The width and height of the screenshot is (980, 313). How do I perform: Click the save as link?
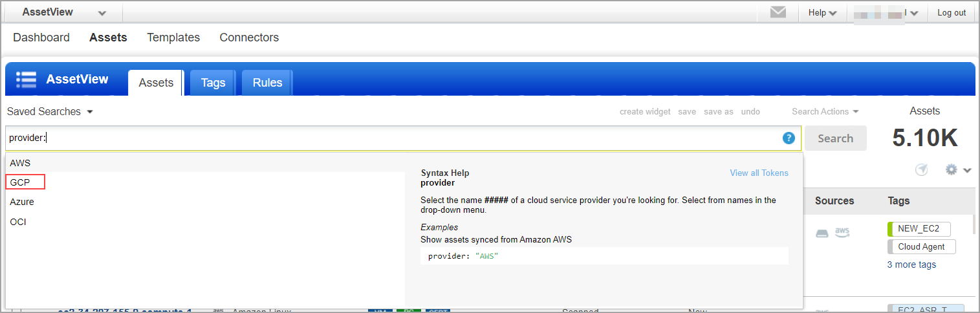[x=719, y=112]
